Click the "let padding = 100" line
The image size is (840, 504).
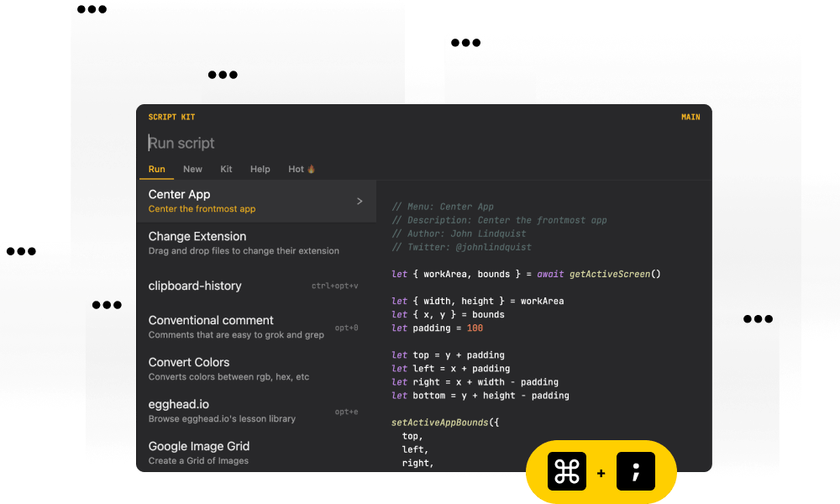437,328
